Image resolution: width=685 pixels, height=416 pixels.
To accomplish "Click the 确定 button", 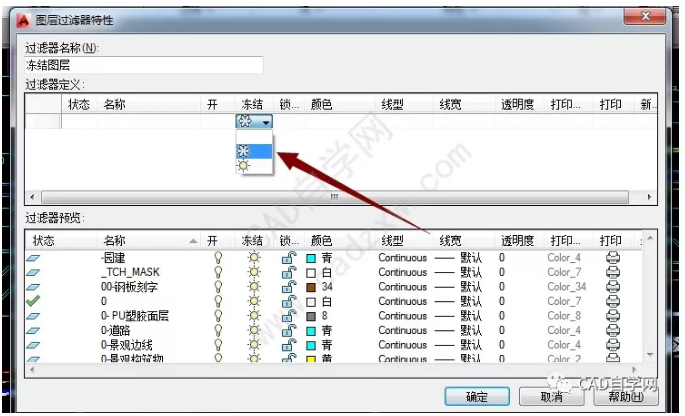I will click(x=477, y=397).
